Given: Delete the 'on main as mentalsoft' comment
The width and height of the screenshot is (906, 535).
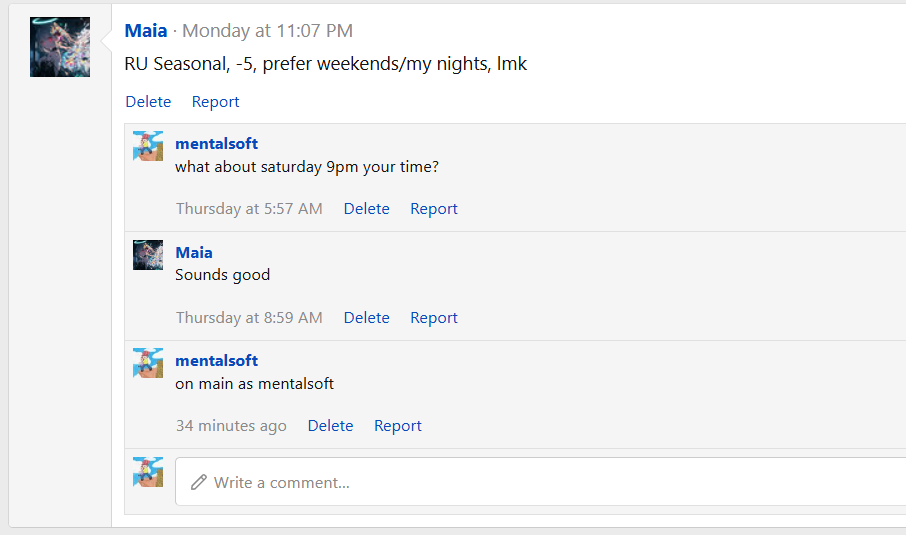Looking at the screenshot, I should coord(330,426).
